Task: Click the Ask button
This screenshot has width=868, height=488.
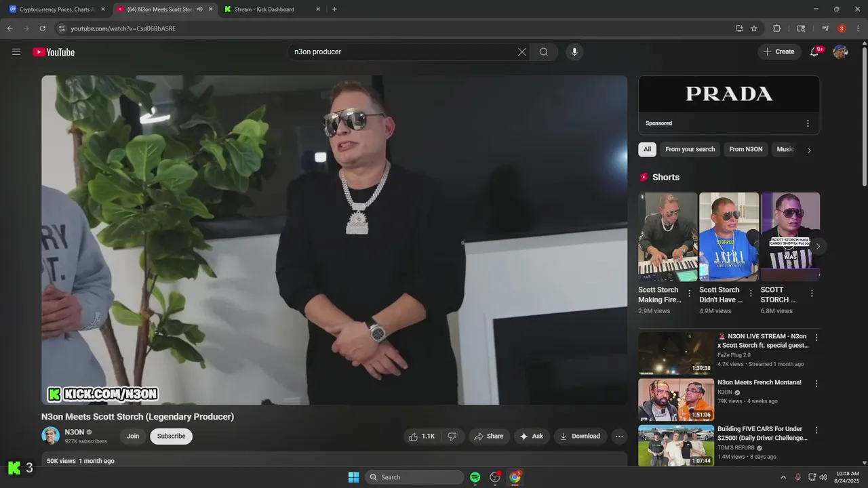Action: [531, 436]
